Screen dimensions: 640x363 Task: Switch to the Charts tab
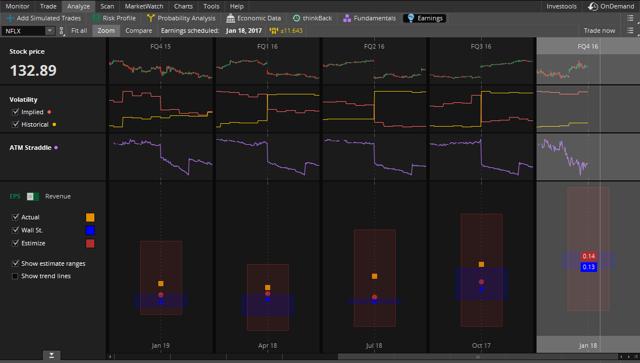tap(183, 6)
